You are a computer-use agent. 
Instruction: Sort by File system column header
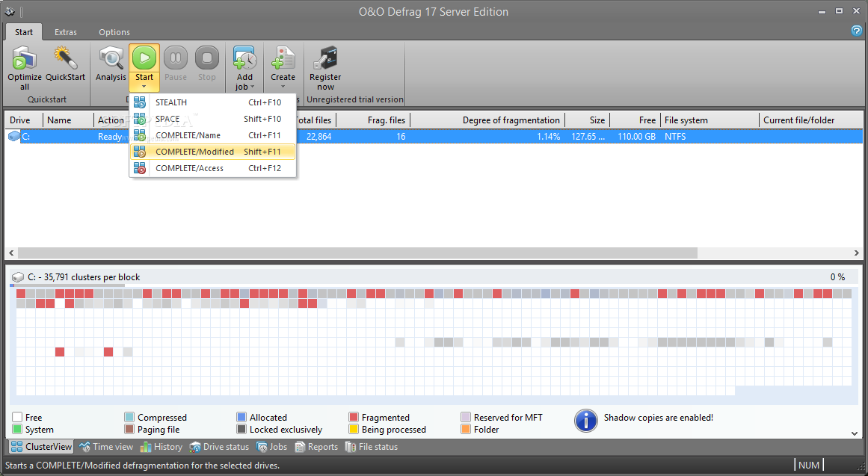pyautogui.click(x=710, y=120)
